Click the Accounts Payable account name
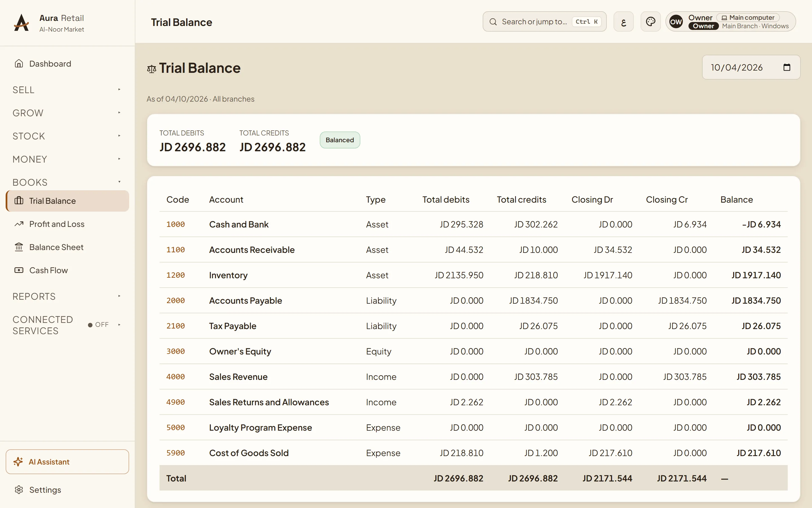Viewport: 812px width, 508px height. click(x=245, y=300)
